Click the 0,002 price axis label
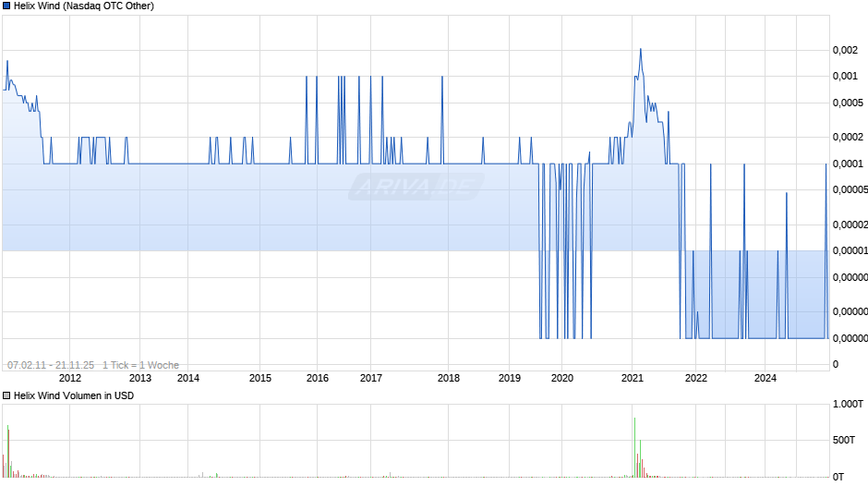Viewport: 868px width, 486px height. point(845,51)
